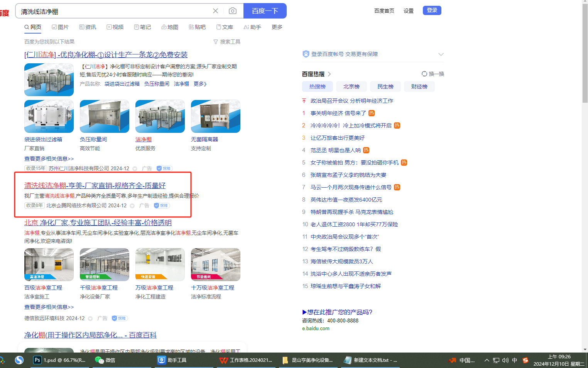
Task: Click 保障 badge for 德信致远环境科技
Action: pos(120,318)
